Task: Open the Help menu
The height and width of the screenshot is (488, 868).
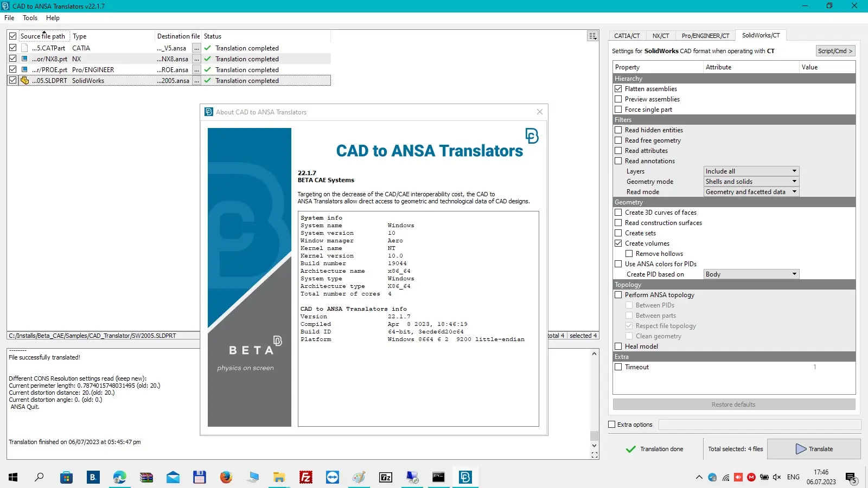Action: [x=53, y=17]
